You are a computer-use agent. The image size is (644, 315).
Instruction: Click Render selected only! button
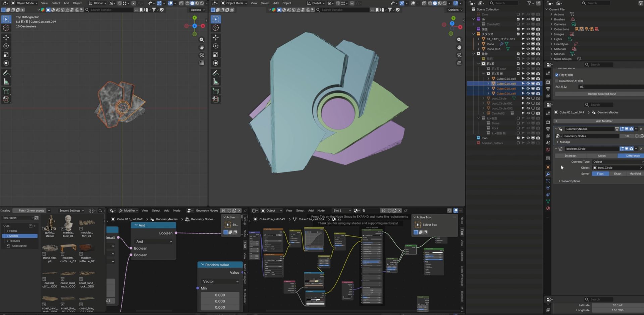coord(599,94)
